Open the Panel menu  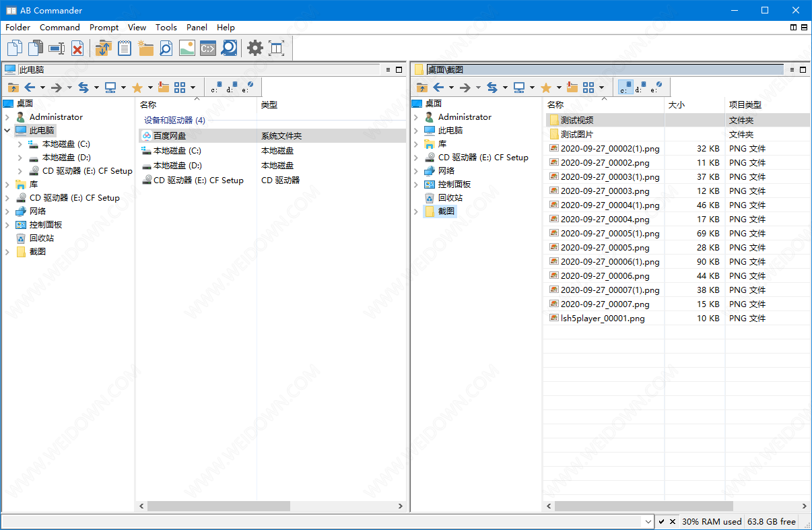(197, 28)
